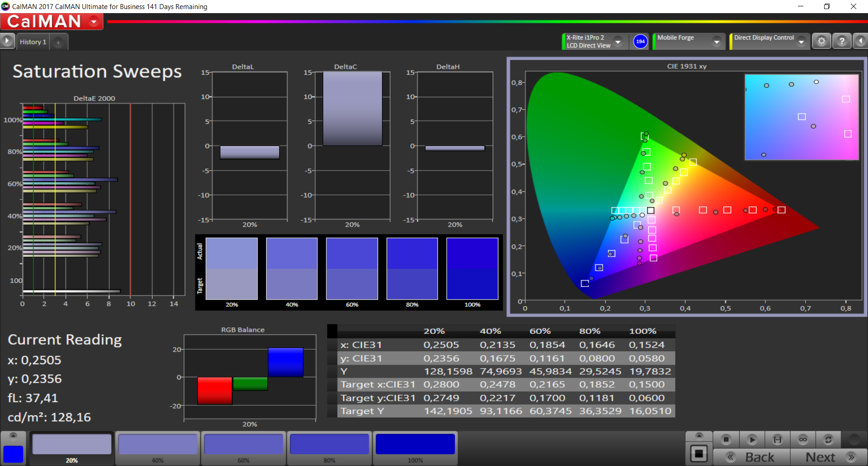
Task: Select the 60% saturation patch
Action: [243, 448]
